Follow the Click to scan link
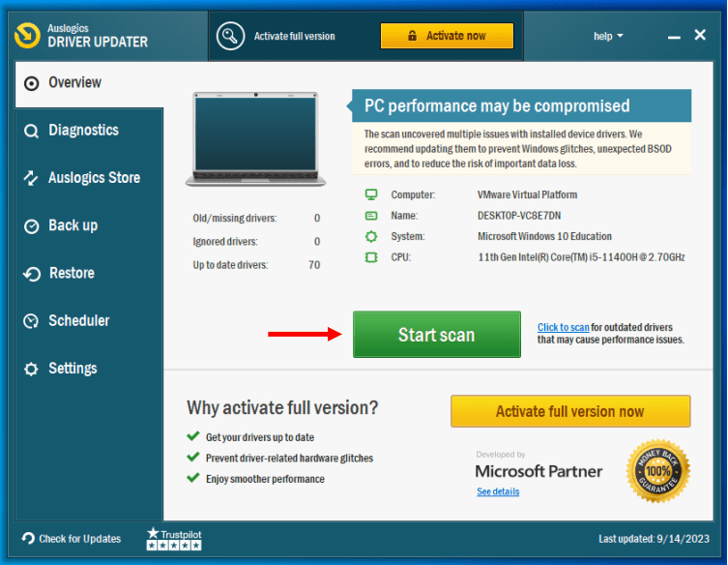Screen dimensions: 728x565 (x=563, y=328)
